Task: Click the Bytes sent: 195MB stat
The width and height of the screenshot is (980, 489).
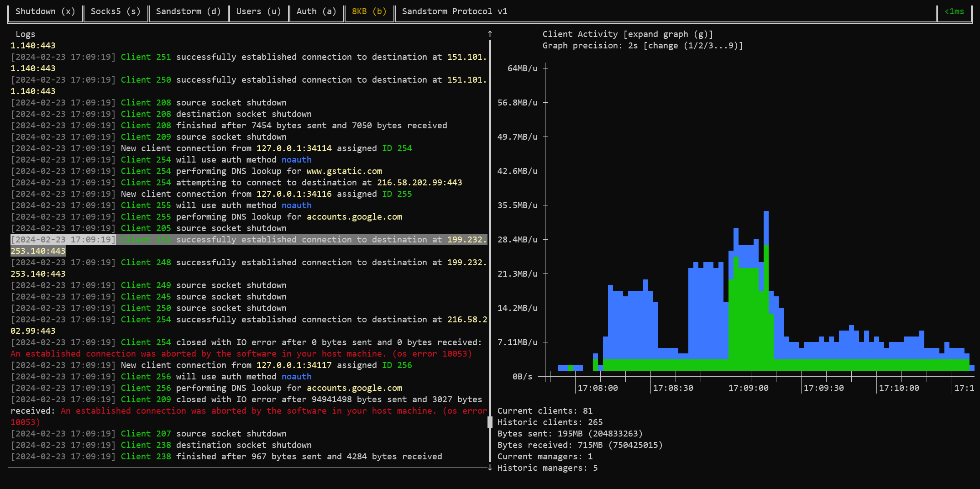Action: click(x=570, y=434)
